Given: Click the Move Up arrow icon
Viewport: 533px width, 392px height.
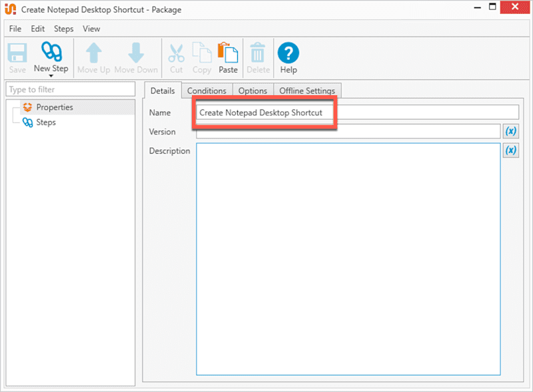Looking at the screenshot, I should click(x=94, y=53).
